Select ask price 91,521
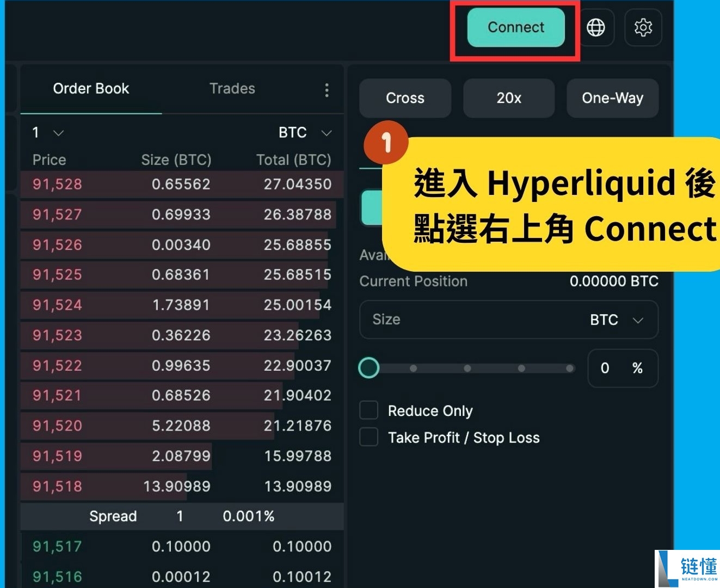 pyautogui.click(x=57, y=395)
